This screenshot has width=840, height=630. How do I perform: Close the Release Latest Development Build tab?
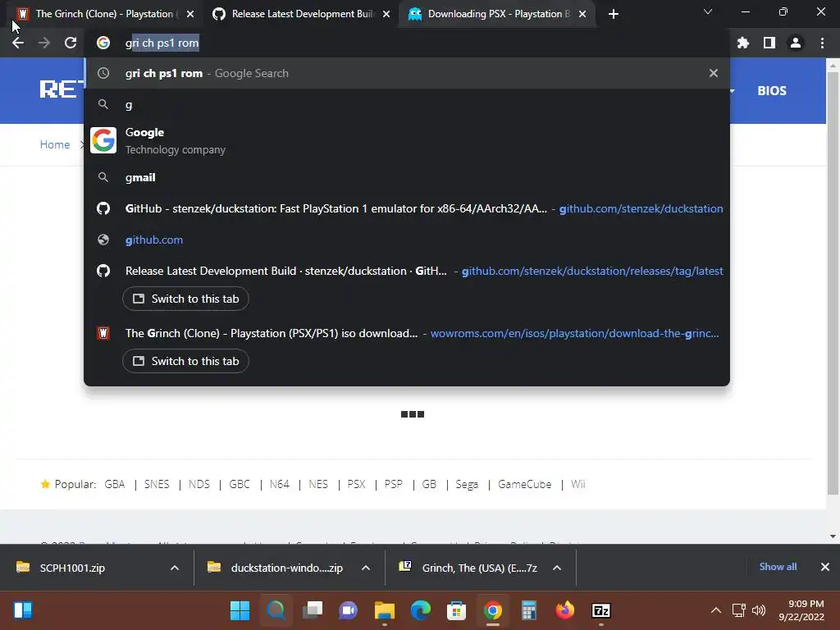[x=386, y=14]
